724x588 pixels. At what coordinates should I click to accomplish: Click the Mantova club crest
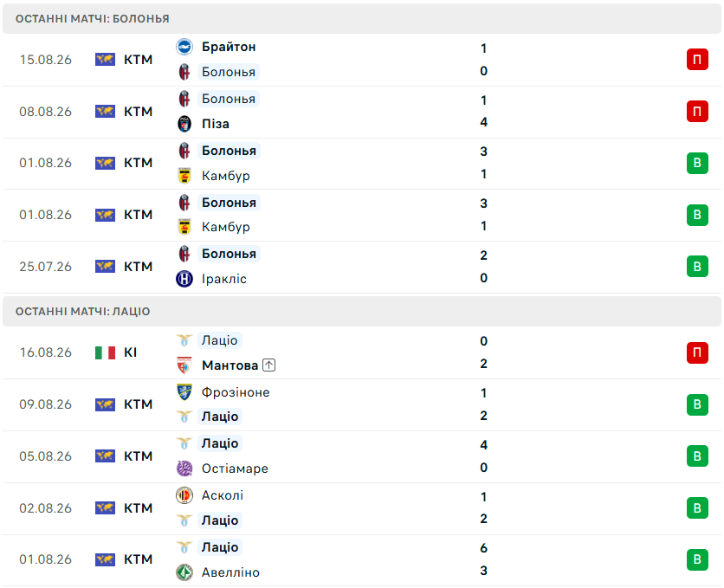[x=184, y=365]
